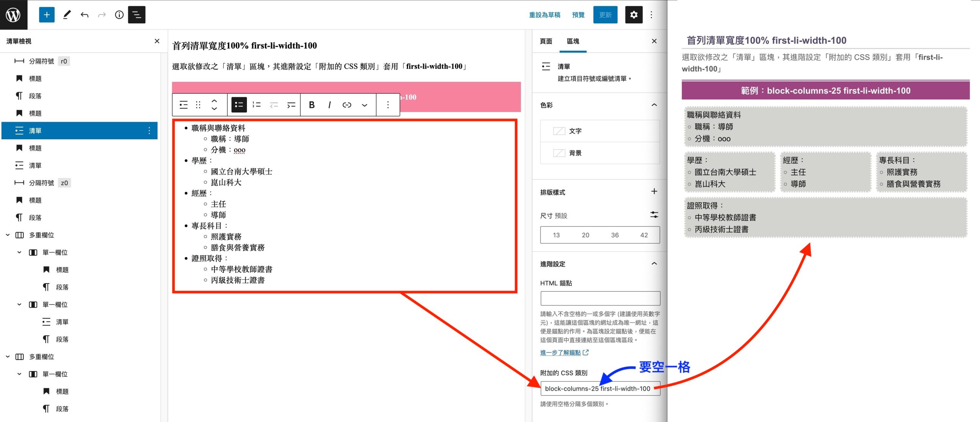Image resolution: width=980 pixels, height=422 pixels.
Task: Open the 進一步了解錨點 link
Action: [564, 352]
